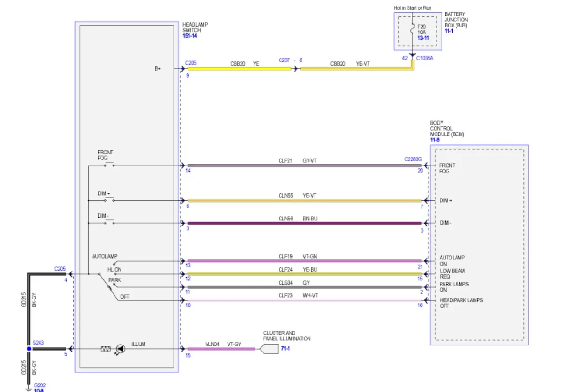Select the BODY CONTROL MODULE (BCM) title
563x392 pixels.
tap(447, 129)
